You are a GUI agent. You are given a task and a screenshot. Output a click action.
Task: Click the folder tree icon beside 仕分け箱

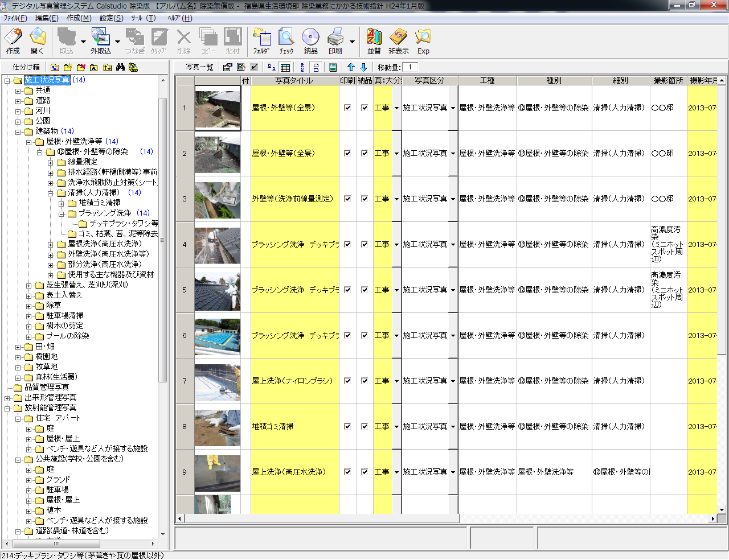tap(55, 67)
